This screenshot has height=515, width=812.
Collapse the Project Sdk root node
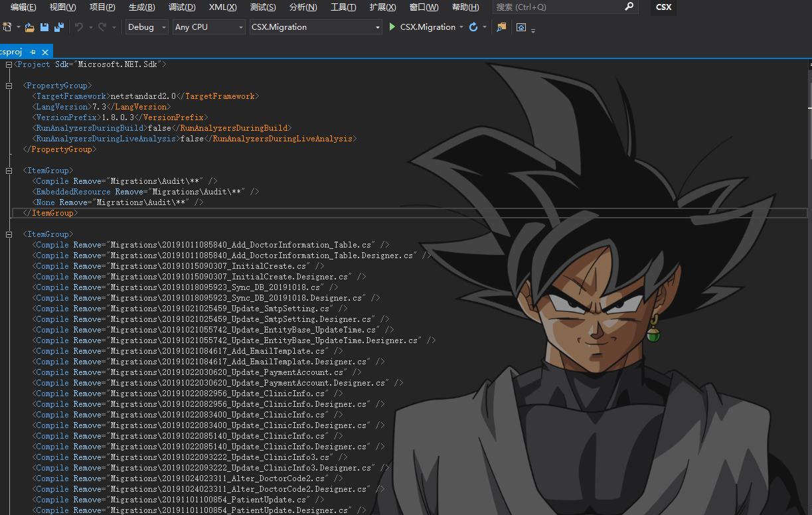click(9, 64)
